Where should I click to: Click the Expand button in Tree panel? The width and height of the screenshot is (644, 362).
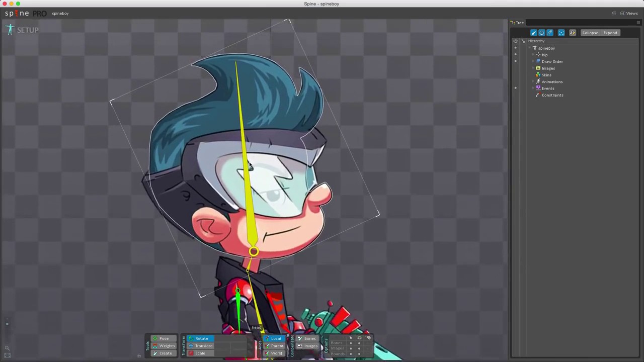pyautogui.click(x=610, y=33)
